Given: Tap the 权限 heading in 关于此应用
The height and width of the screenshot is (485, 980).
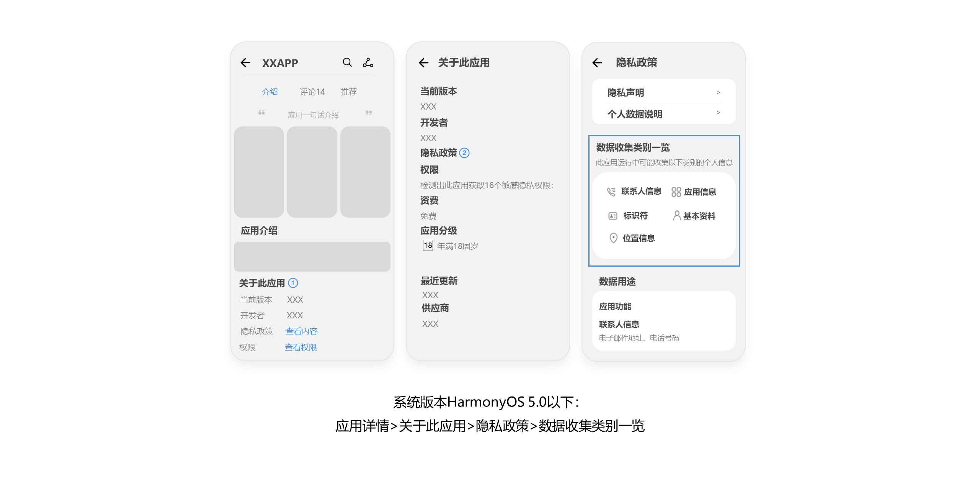Looking at the screenshot, I should click(430, 170).
